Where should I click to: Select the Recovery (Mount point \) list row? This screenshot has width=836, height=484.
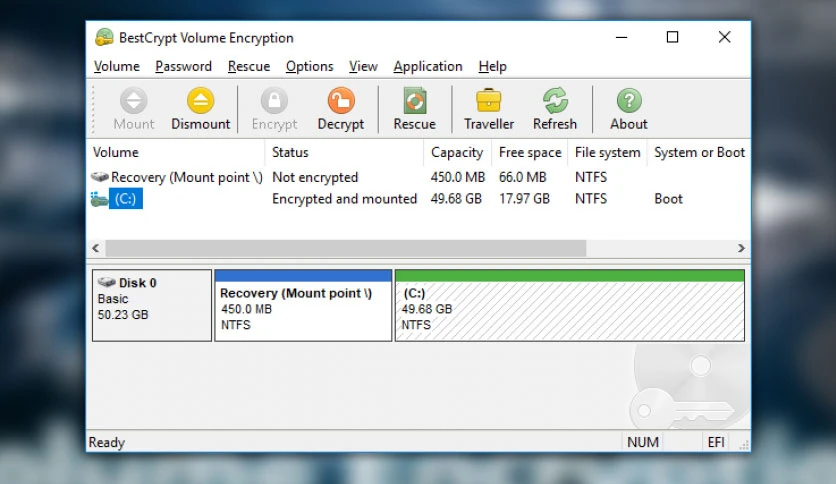coord(418,177)
